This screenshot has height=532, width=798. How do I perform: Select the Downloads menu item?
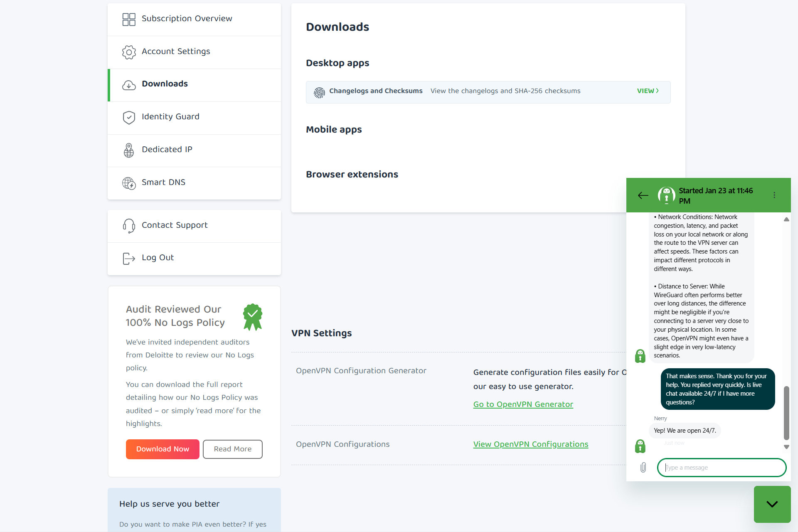pos(165,84)
